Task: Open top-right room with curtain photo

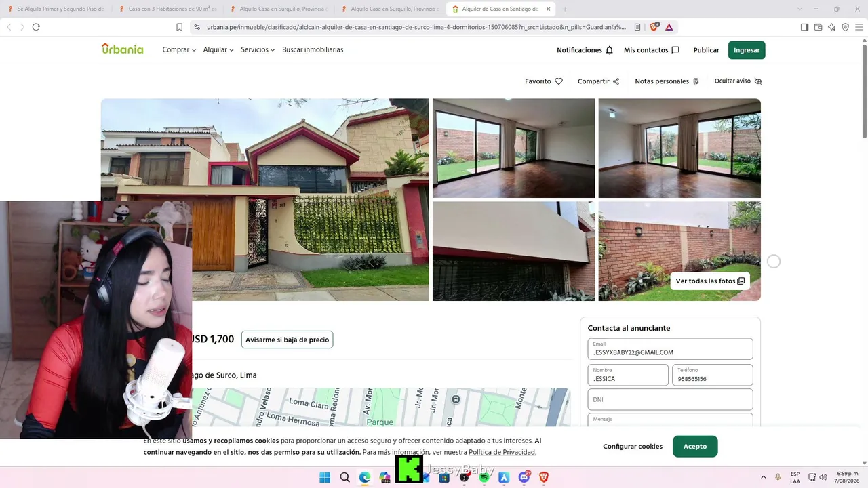Action: [x=679, y=148]
